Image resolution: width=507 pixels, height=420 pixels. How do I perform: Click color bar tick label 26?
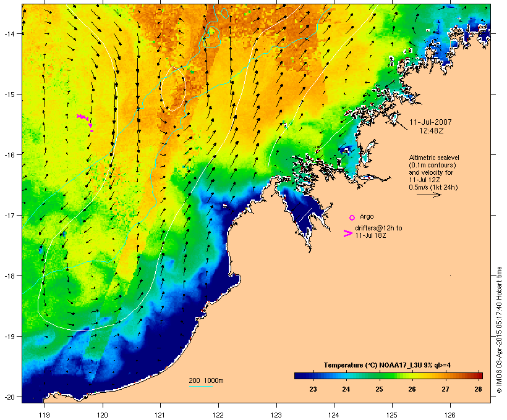click(412, 389)
